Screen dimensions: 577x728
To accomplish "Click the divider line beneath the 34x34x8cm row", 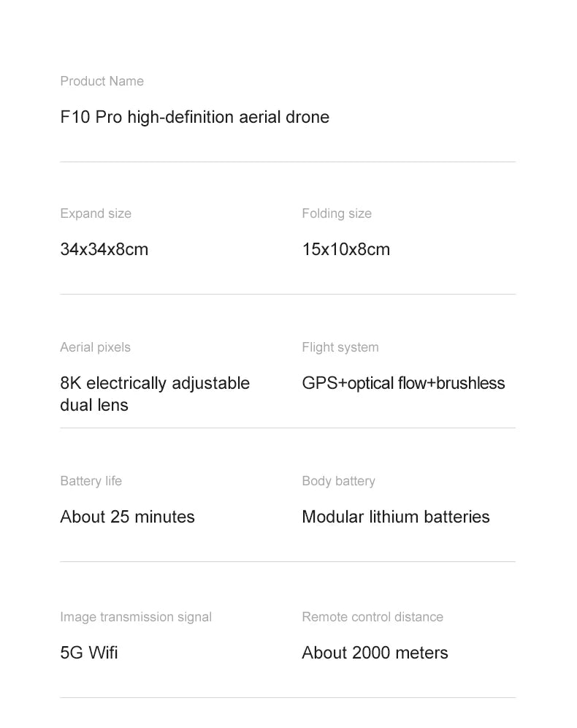I will point(288,294).
